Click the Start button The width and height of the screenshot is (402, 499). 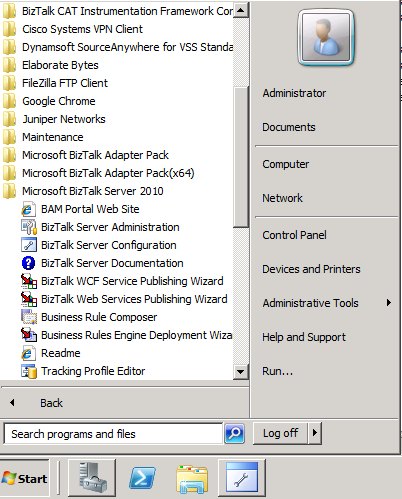click(25, 478)
